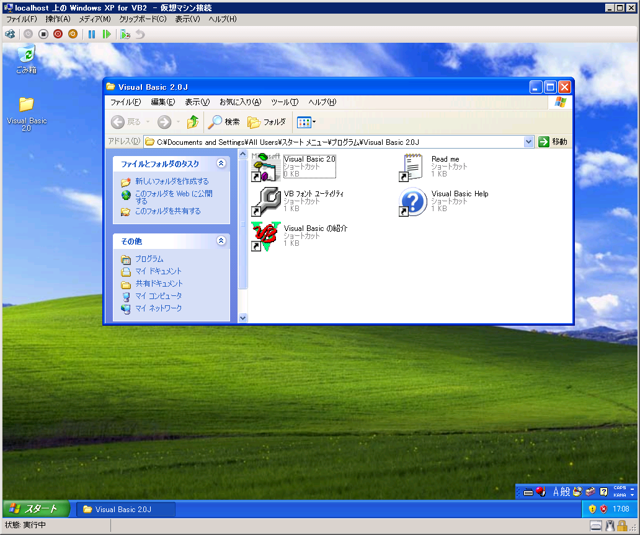Click the Up folder icon in Explorer
The image size is (640, 535).
pos(193,122)
